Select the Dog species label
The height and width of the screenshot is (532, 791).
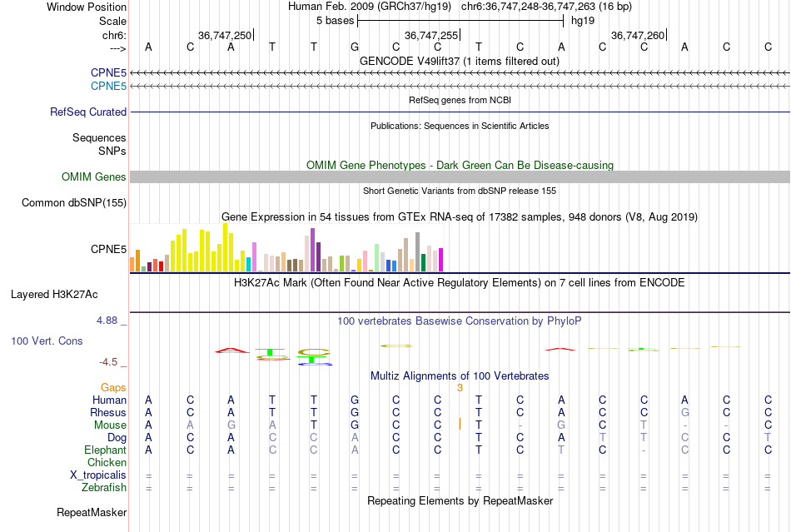coord(117,438)
